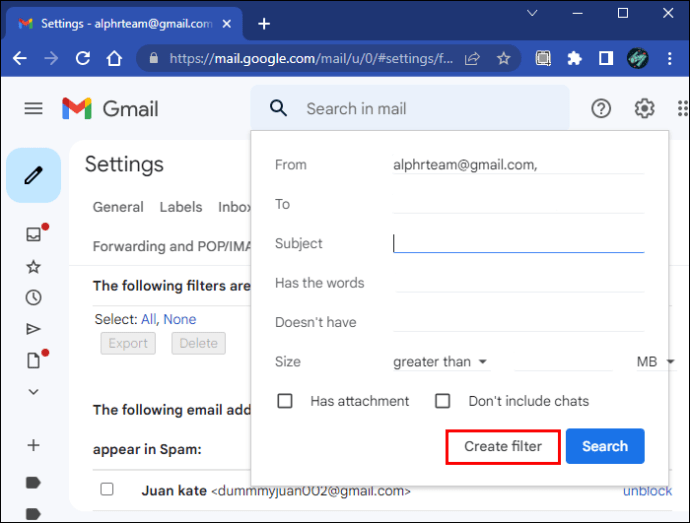Enable the Has attachment checkbox
The image size is (690, 523).
point(285,401)
